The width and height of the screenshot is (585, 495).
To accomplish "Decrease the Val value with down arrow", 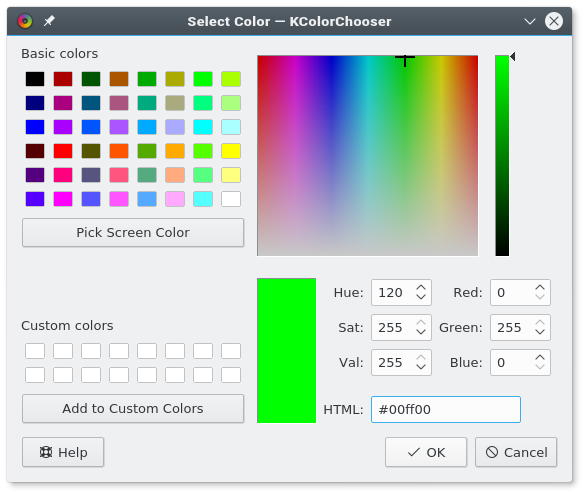I will click(x=421, y=367).
